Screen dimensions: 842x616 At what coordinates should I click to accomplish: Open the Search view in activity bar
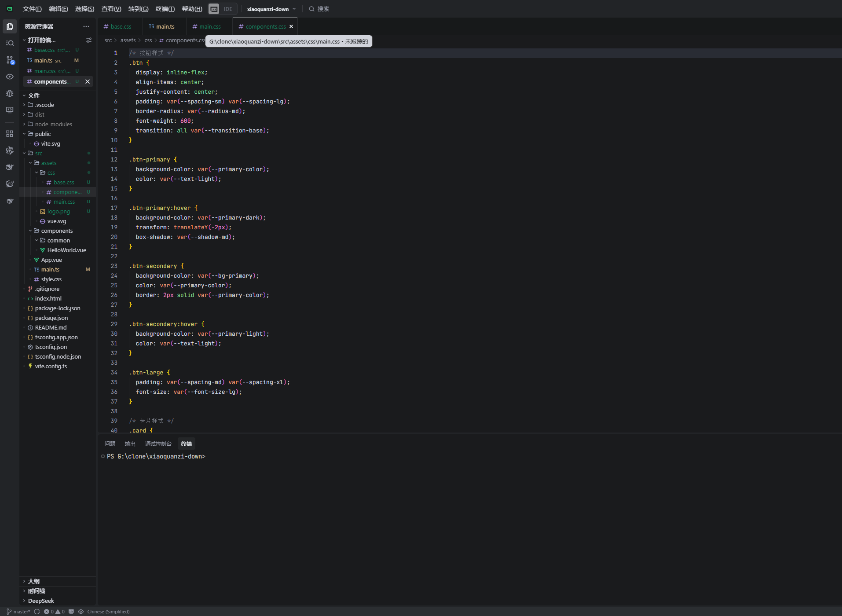click(10, 43)
